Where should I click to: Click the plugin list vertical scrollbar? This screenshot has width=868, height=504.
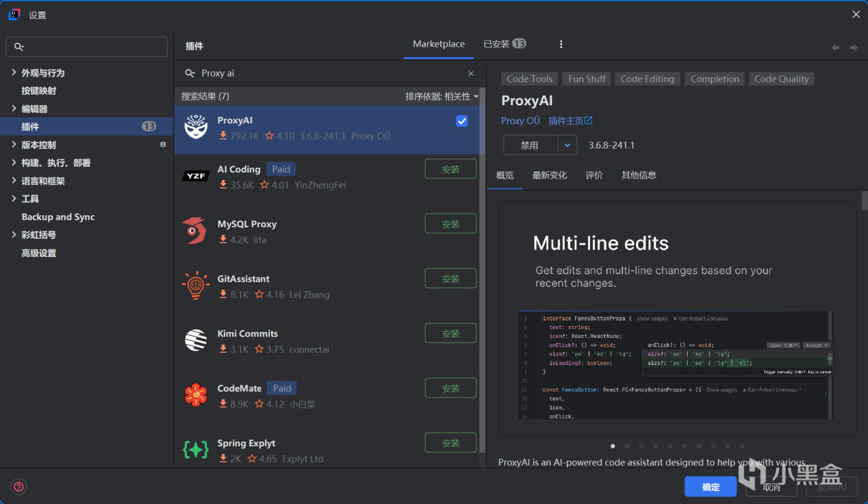482,271
